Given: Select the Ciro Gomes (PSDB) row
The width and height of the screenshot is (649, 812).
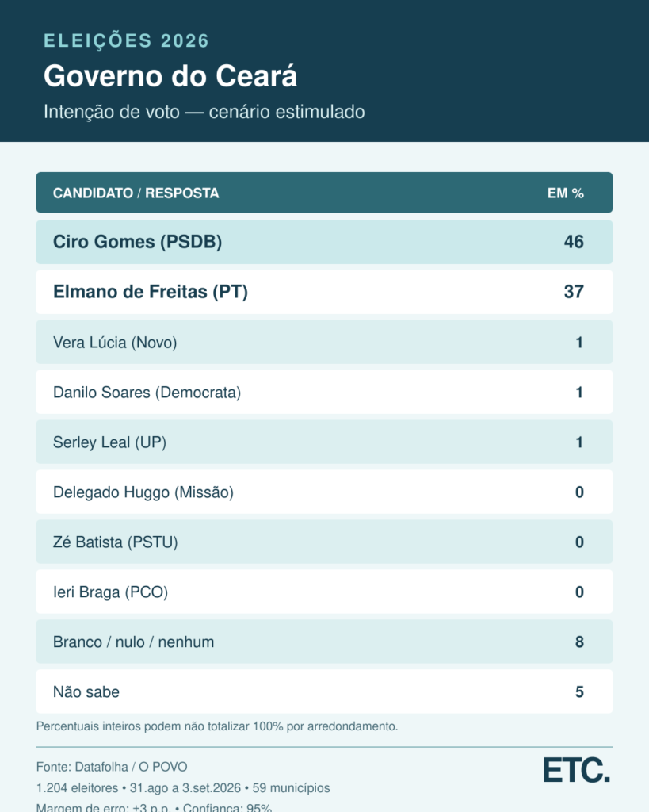Looking at the screenshot, I should [325, 242].
